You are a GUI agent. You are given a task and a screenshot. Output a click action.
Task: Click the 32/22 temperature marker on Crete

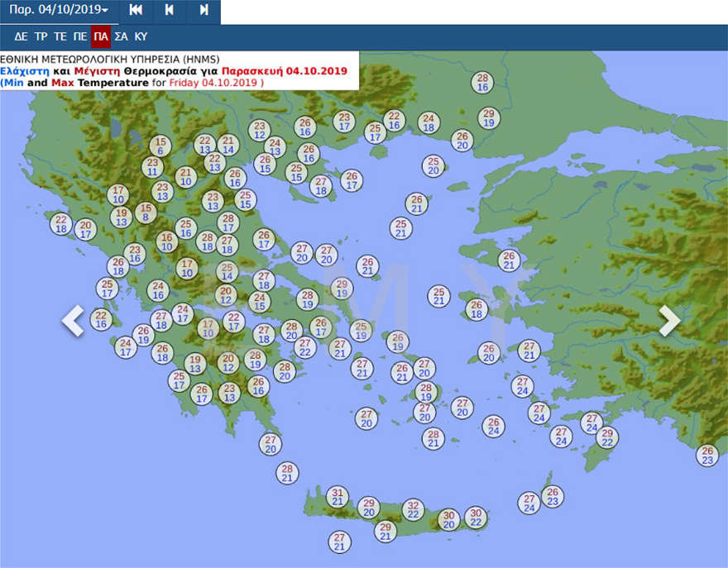pos(414,509)
